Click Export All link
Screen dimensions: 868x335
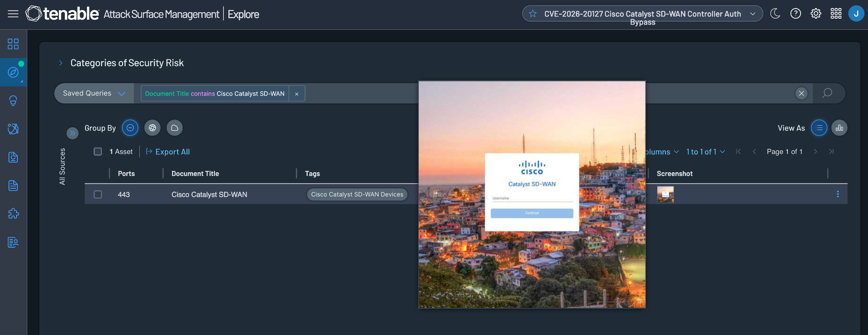pyautogui.click(x=168, y=152)
